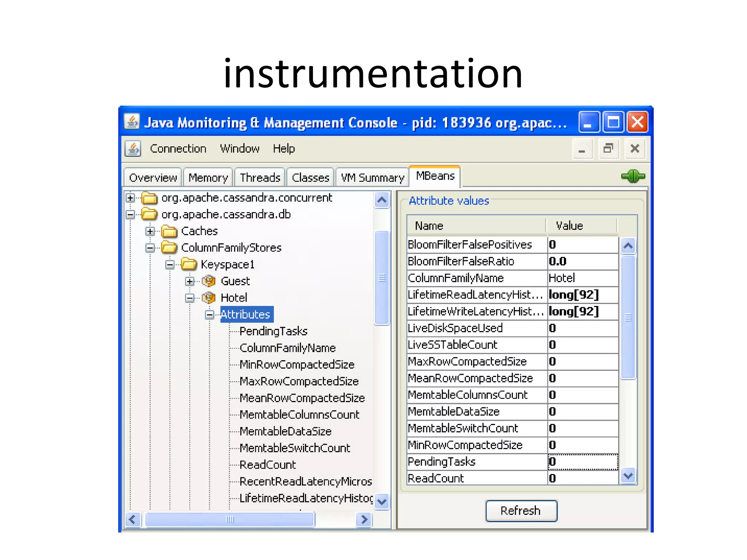Screen dimensions: 747x560
Task: Open the Help menu
Action: (x=284, y=149)
